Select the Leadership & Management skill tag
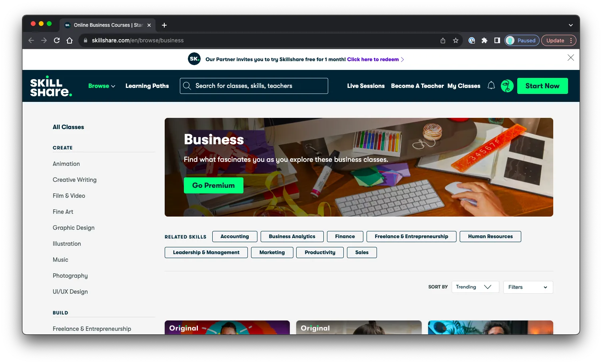Screen dimensions: 602x364 point(206,253)
